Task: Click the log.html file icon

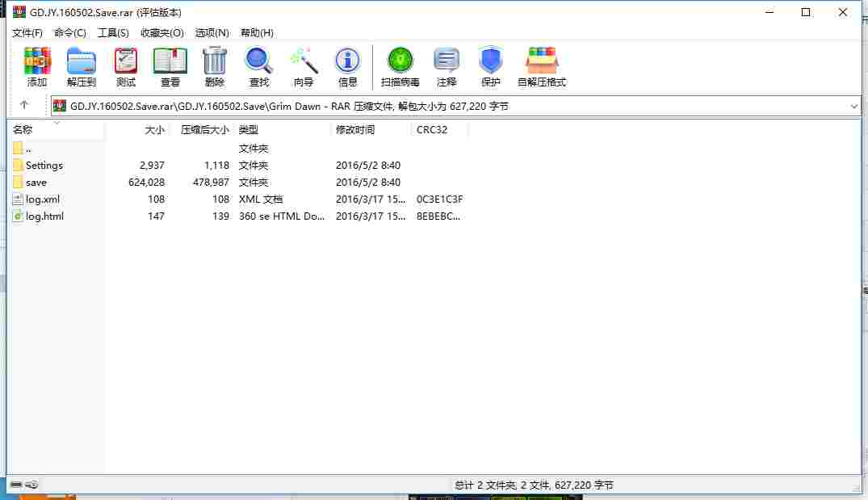Action: 18,216
